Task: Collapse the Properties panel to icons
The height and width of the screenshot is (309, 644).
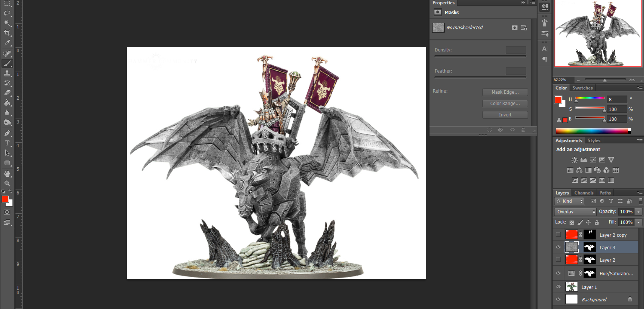Action: tap(523, 2)
